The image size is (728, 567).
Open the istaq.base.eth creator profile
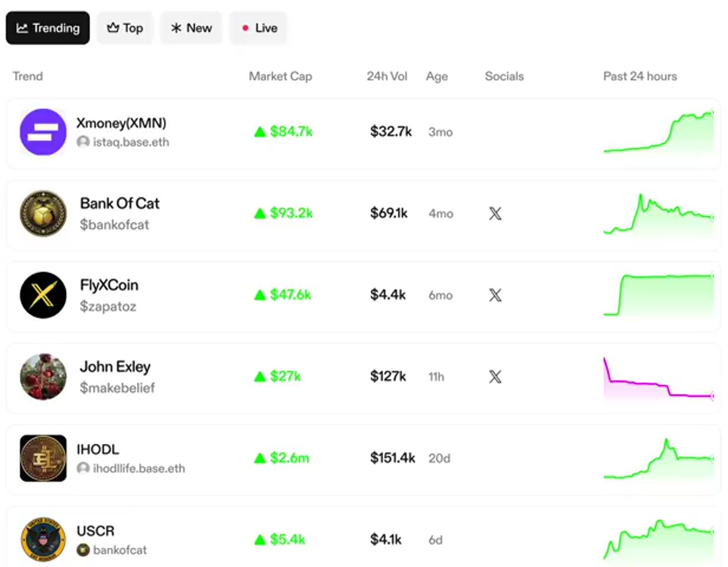[x=130, y=142]
